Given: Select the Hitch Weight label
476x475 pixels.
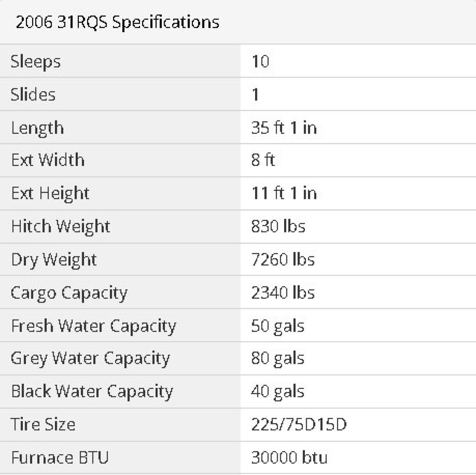Looking at the screenshot, I should pyautogui.click(x=61, y=227).
